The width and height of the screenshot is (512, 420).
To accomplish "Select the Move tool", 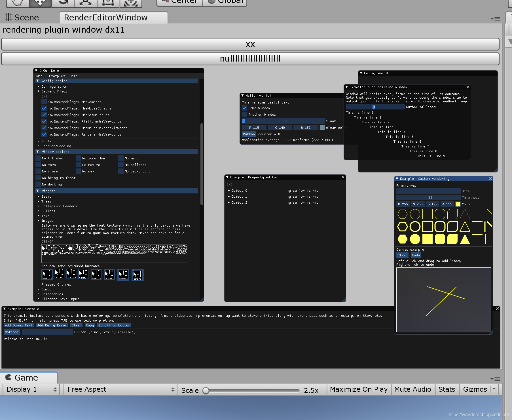I will click(40, 2).
